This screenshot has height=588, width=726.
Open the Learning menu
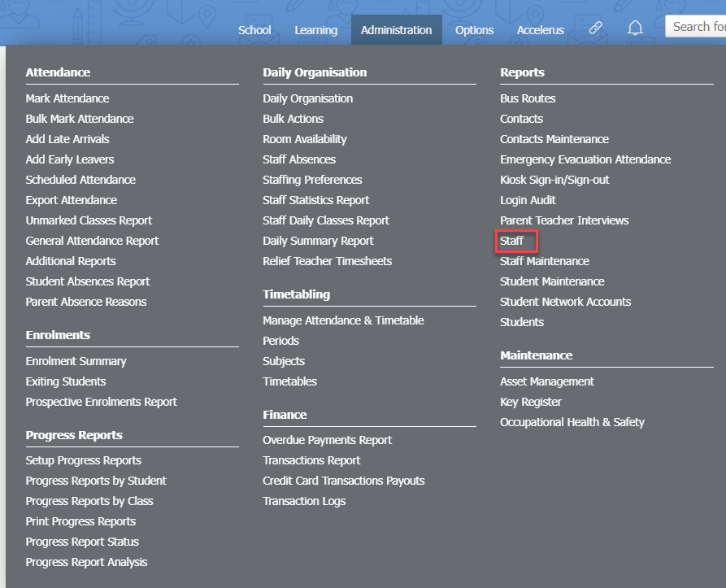(315, 29)
